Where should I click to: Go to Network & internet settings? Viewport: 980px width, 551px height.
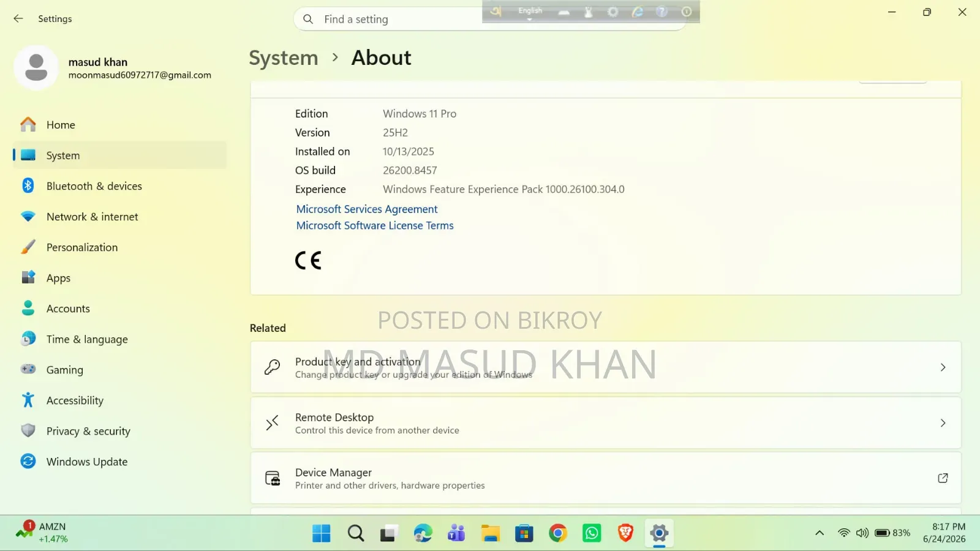(120, 217)
